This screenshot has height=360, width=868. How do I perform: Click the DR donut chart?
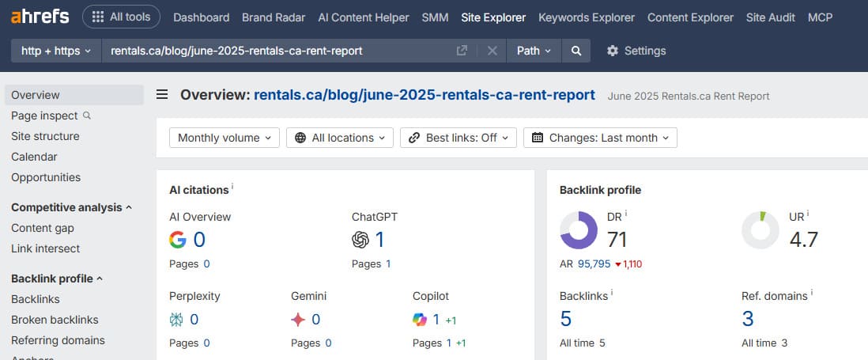[x=579, y=230]
